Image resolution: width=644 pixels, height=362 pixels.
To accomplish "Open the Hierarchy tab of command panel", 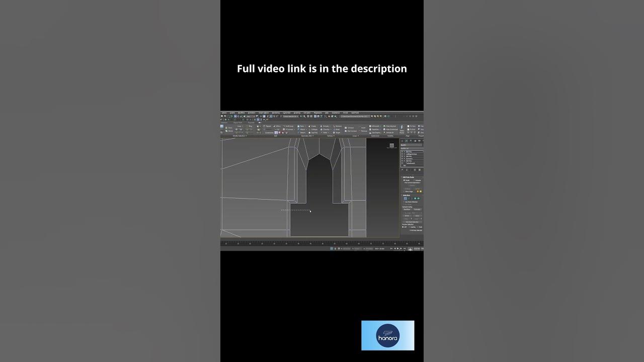I will (411, 141).
